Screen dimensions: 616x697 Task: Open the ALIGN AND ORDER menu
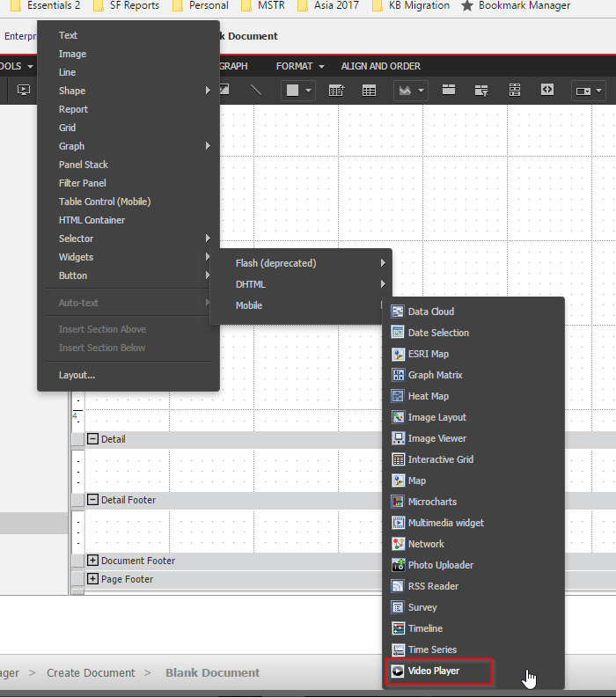(x=380, y=66)
